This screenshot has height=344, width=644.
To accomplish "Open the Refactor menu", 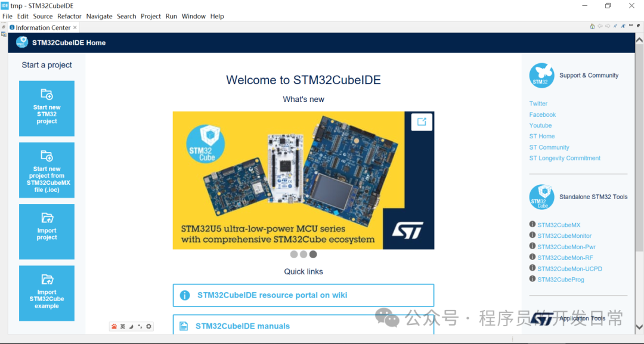I will point(69,16).
